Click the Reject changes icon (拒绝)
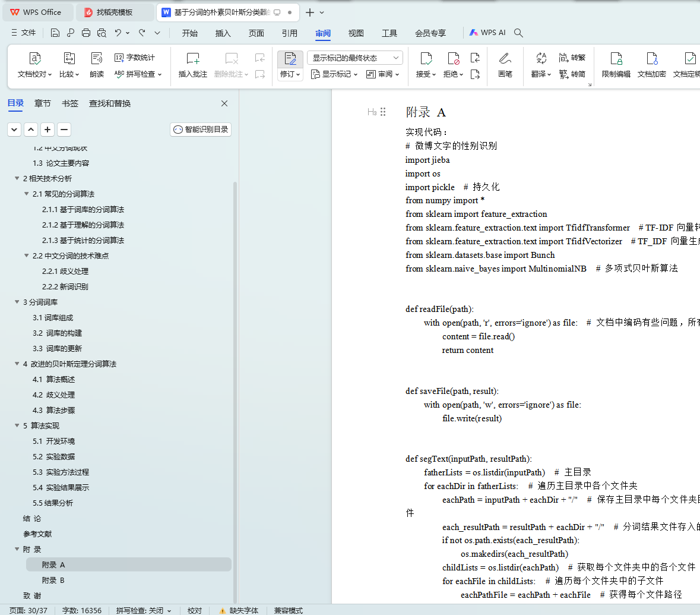The image size is (700, 615). [453, 59]
